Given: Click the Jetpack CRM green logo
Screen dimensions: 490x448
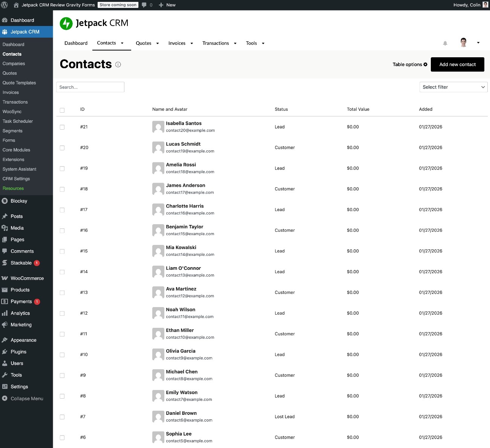Looking at the screenshot, I should [x=66, y=23].
